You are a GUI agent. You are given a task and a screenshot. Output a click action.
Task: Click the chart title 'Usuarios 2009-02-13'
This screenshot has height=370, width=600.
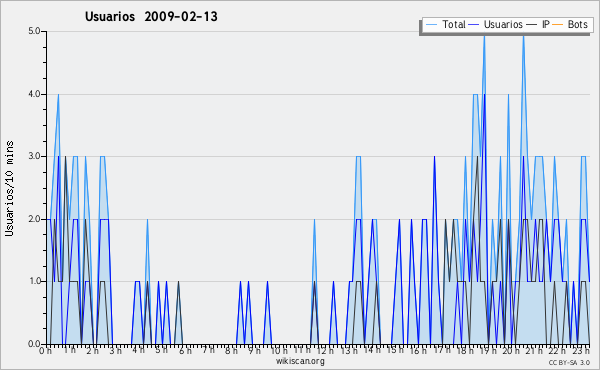151,16
